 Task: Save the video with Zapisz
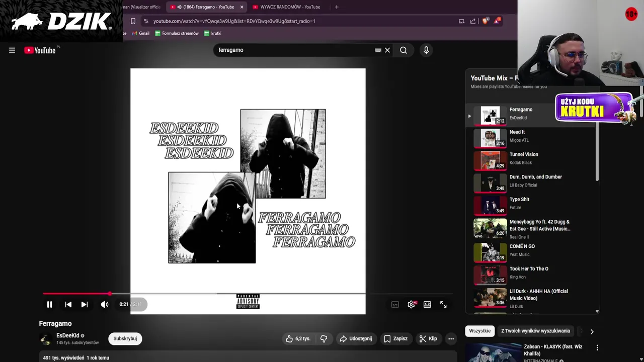[x=395, y=339]
